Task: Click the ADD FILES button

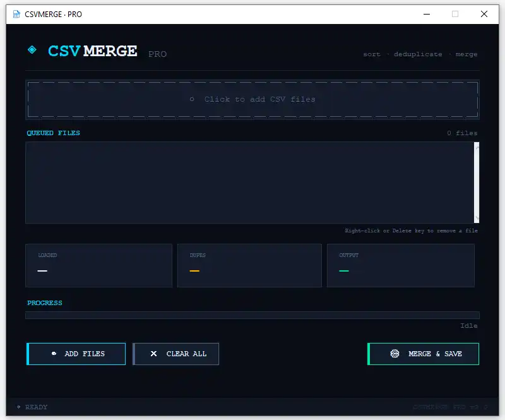Action: (76, 354)
